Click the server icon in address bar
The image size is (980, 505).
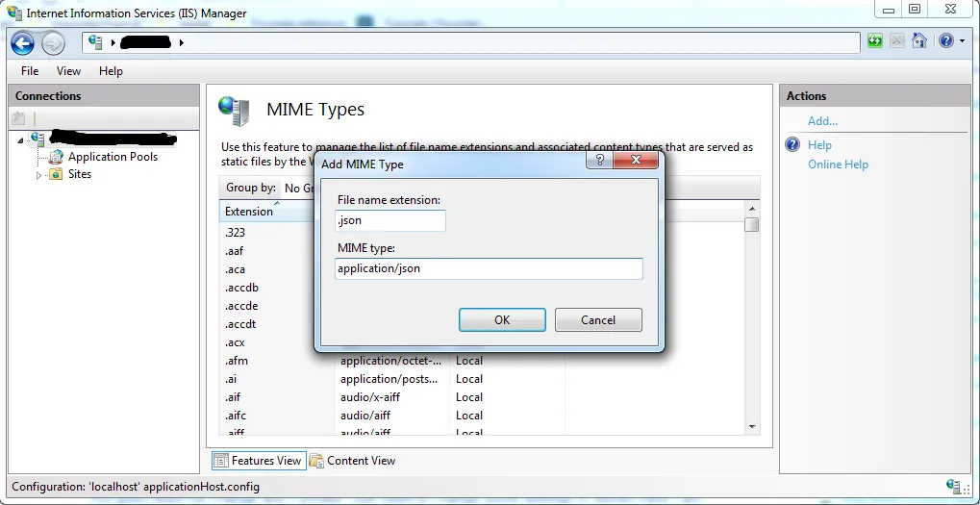[95, 42]
